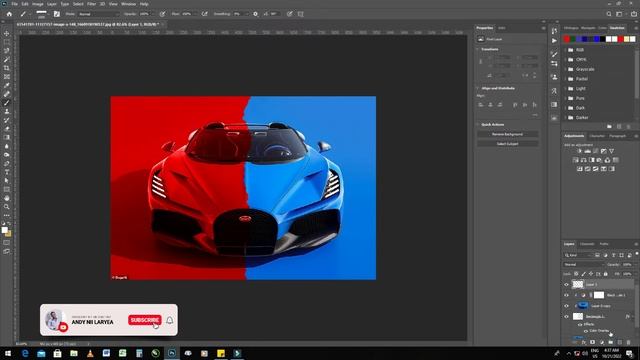Select the Move tool

pyautogui.click(x=7, y=33)
